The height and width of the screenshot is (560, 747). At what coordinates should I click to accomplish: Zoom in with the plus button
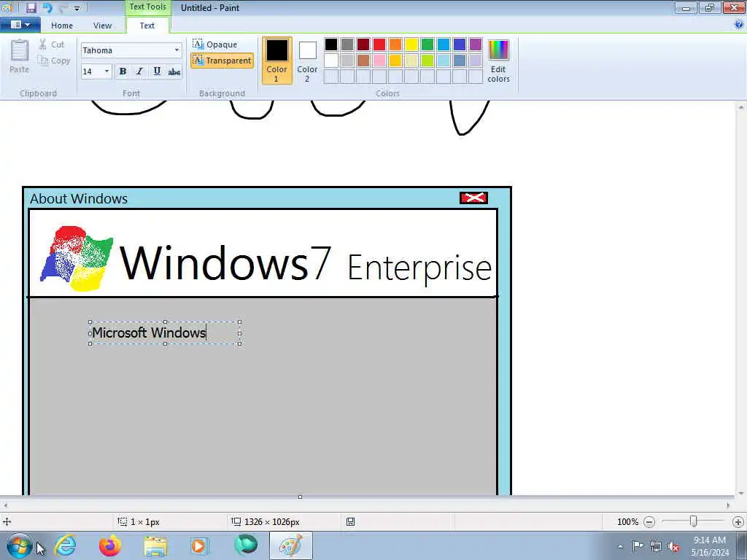[x=738, y=522]
